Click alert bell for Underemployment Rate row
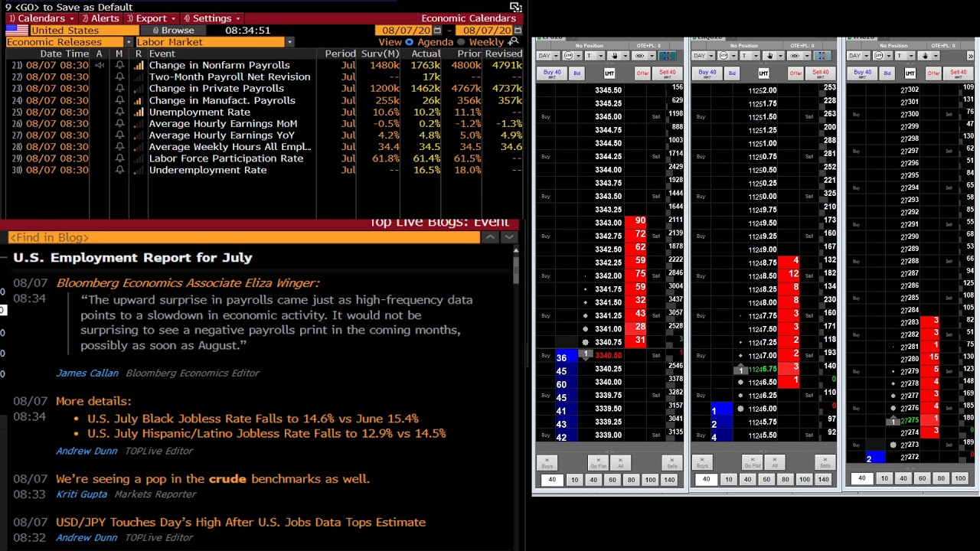Screen dimensions: 980x551 pos(119,170)
